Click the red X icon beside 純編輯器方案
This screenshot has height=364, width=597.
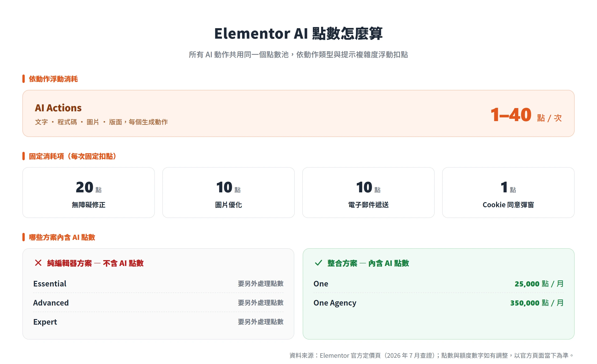38,263
